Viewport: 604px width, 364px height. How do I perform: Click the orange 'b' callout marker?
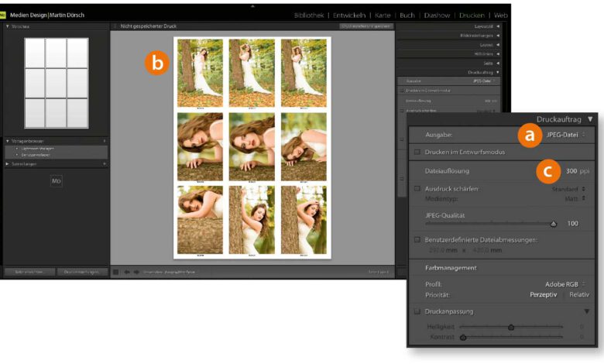pyautogui.click(x=156, y=64)
